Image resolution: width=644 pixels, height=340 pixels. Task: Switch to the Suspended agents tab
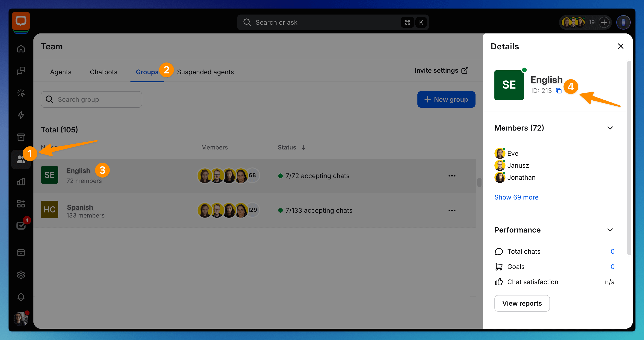pos(205,72)
